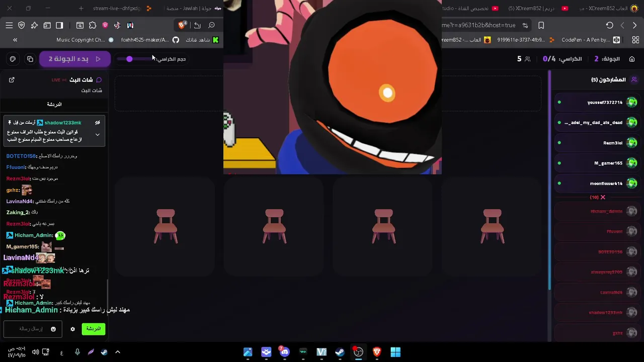Open Brave browser from taskbar
This screenshot has height=362, width=644.
click(x=377, y=352)
